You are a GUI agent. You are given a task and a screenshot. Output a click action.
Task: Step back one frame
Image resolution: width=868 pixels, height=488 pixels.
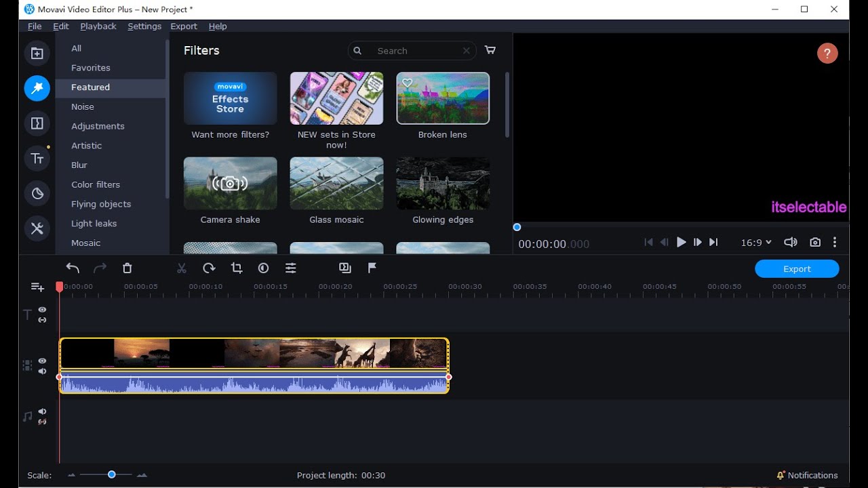point(665,243)
